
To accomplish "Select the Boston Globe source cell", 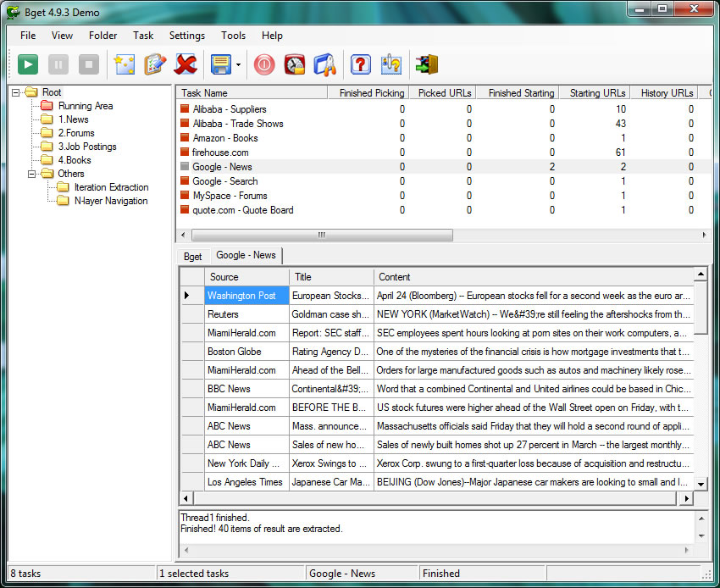I will click(246, 352).
